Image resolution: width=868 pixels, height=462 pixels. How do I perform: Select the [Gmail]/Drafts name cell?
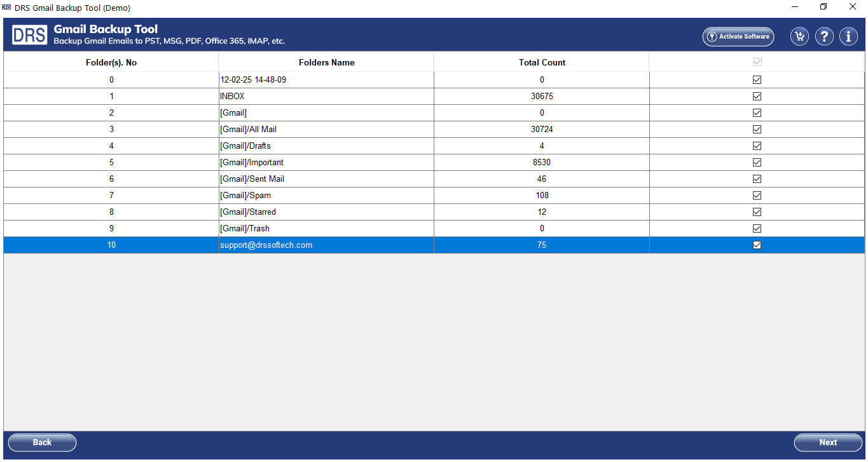pyautogui.click(x=326, y=146)
